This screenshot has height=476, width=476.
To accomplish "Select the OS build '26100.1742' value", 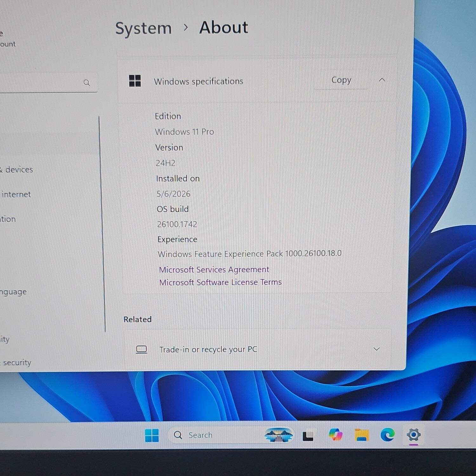I will click(x=177, y=224).
